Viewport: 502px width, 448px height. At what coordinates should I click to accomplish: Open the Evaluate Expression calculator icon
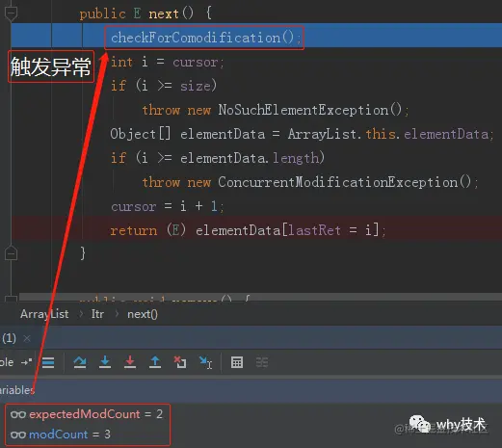237,362
